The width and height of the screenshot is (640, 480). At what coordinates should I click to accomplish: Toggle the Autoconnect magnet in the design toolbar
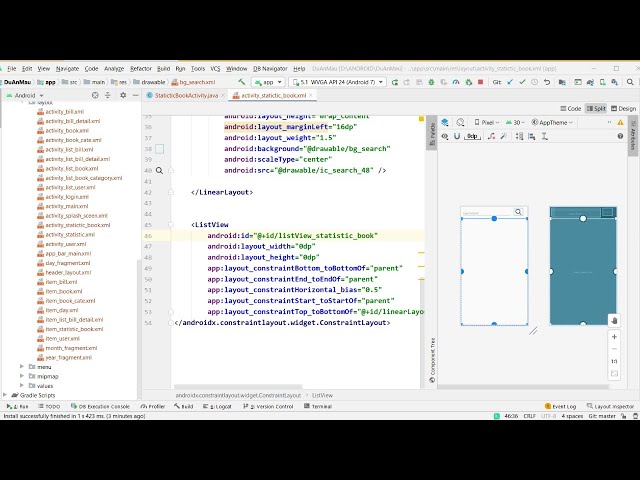[457, 136]
